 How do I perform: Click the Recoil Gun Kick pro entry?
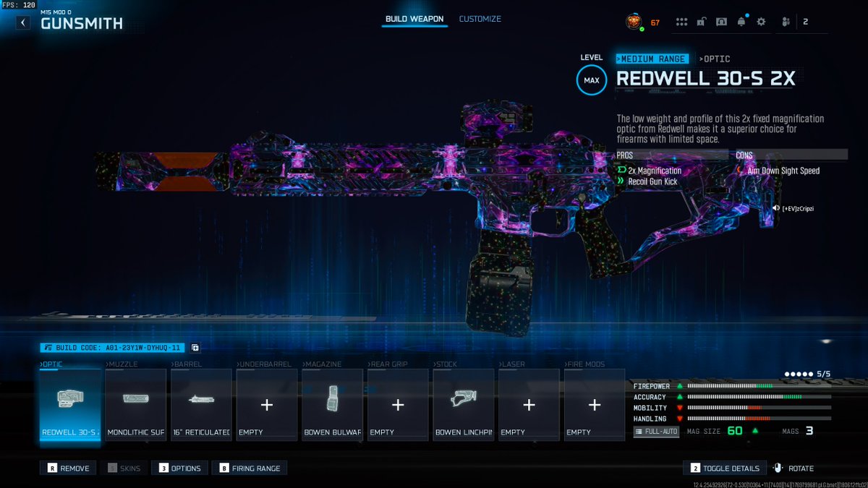pyautogui.click(x=647, y=181)
